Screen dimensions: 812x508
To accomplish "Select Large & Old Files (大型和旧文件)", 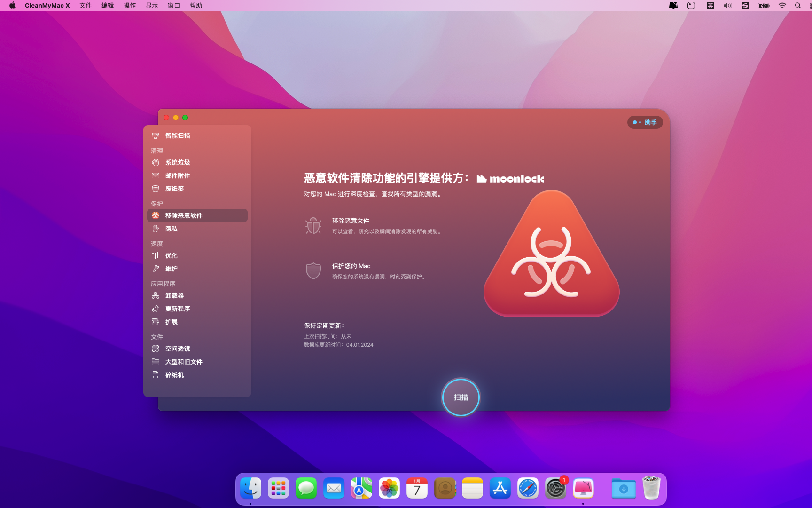I will [x=183, y=362].
